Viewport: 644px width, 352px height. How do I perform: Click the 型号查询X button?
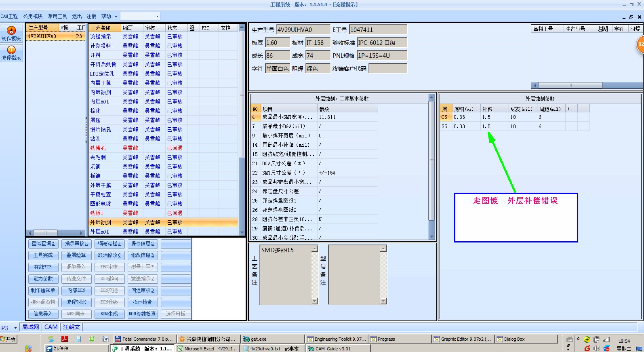43,244
